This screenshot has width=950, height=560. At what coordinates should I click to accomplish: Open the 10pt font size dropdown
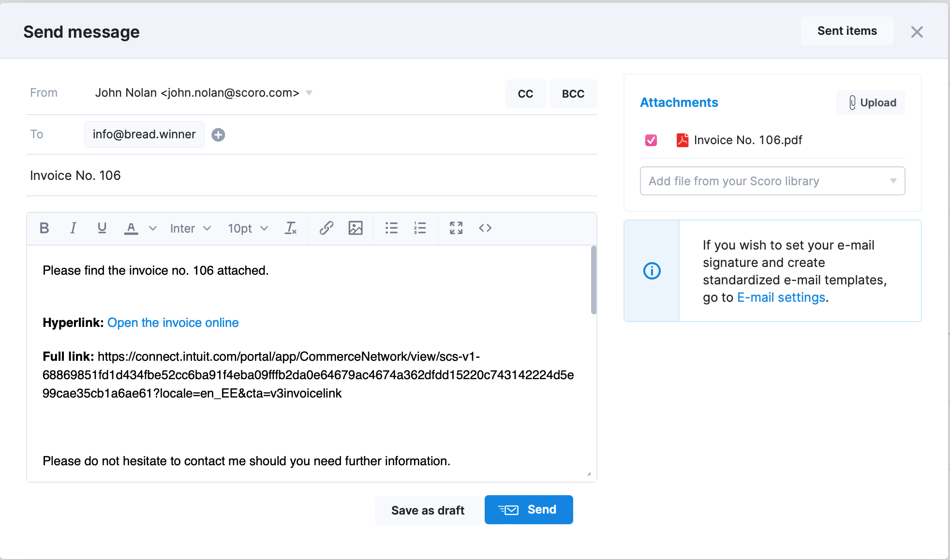pyautogui.click(x=248, y=228)
